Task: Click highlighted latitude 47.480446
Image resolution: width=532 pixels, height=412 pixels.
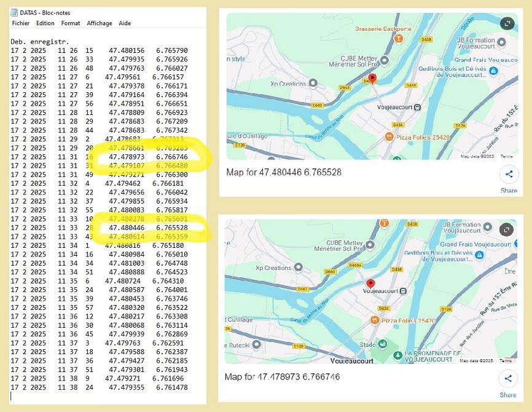Action: coord(127,228)
